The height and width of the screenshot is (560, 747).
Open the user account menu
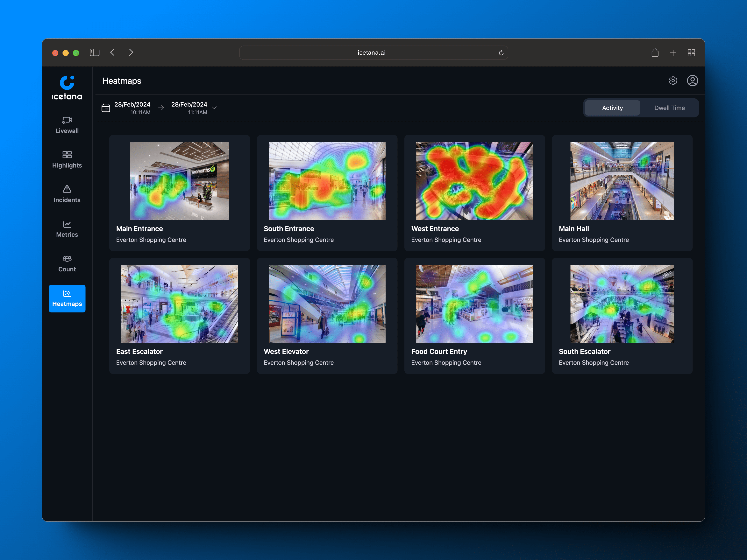pos(692,81)
